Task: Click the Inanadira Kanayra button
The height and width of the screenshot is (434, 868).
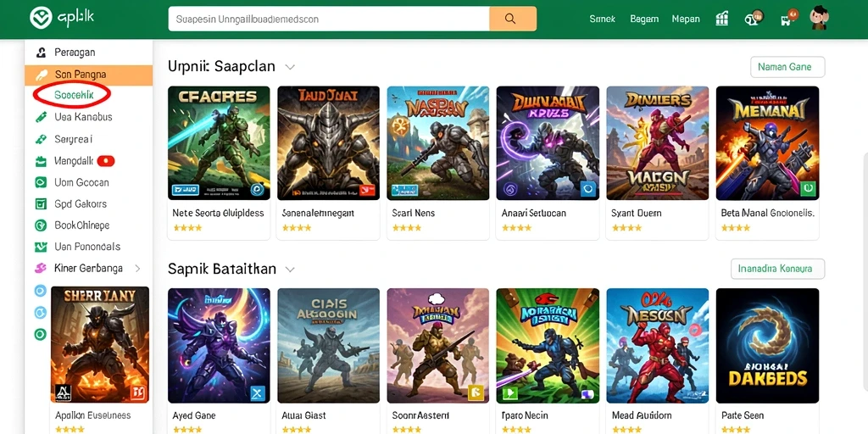Action: point(778,269)
